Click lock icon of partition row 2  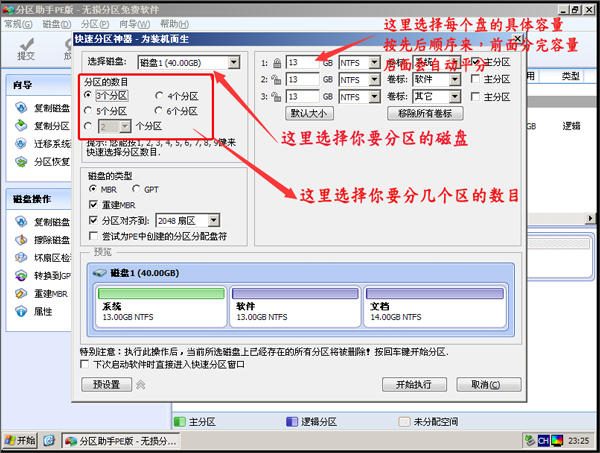coord(276,80)
